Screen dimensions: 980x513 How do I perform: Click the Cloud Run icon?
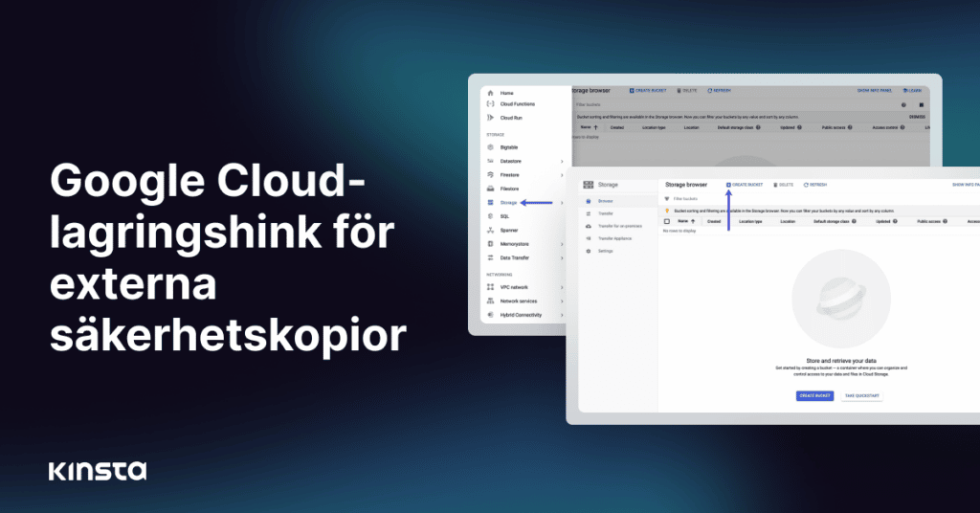tap(490, 118)
